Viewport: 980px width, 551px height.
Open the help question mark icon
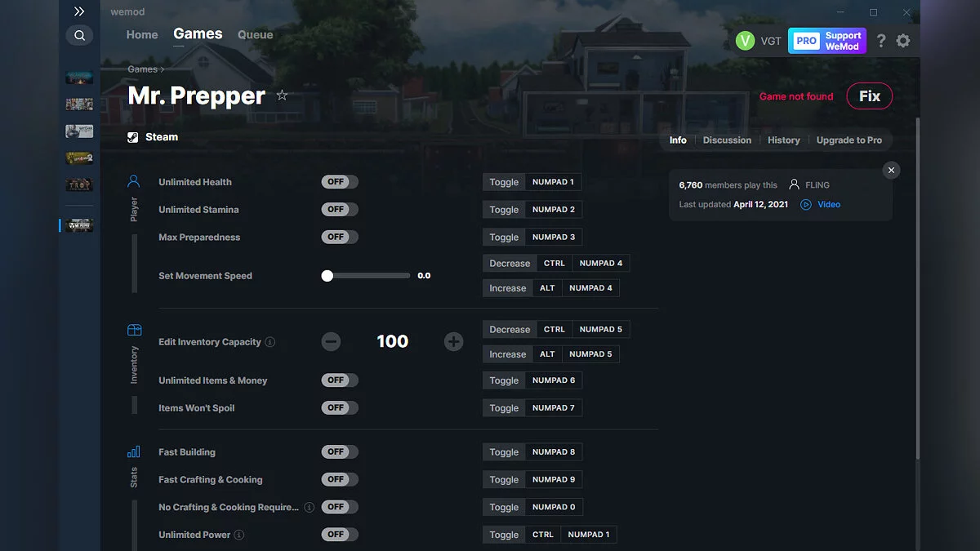tap(880, 41)
